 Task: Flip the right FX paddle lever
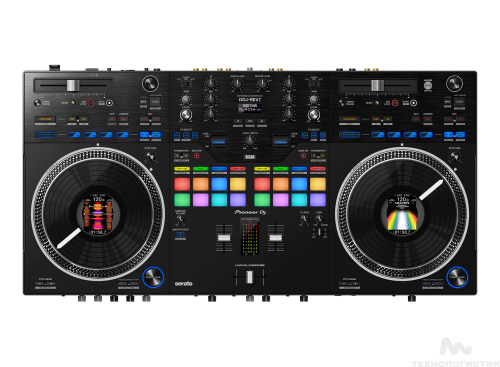tap(281, 141)
